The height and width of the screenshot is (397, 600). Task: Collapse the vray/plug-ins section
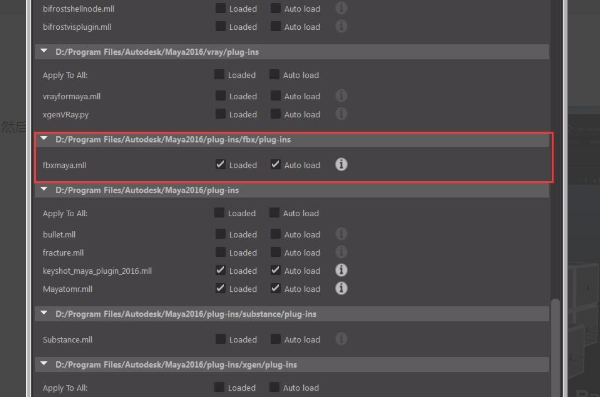pos(44,51)
